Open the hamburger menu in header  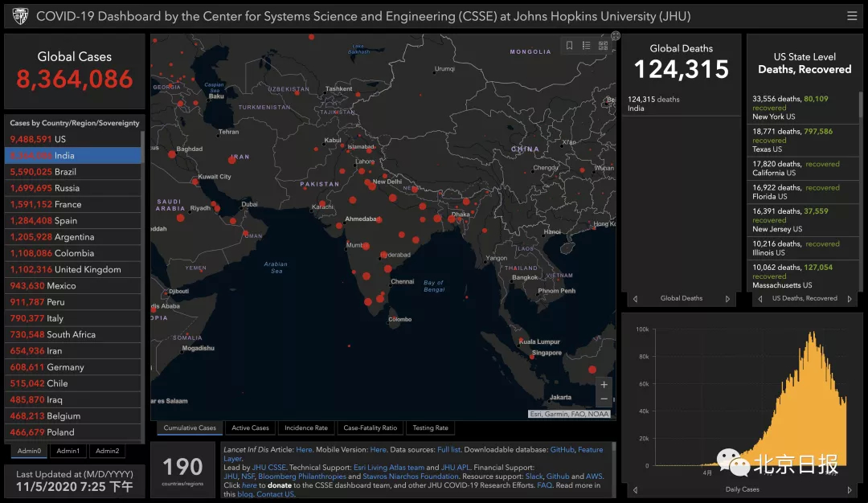(x=852, y=16)
